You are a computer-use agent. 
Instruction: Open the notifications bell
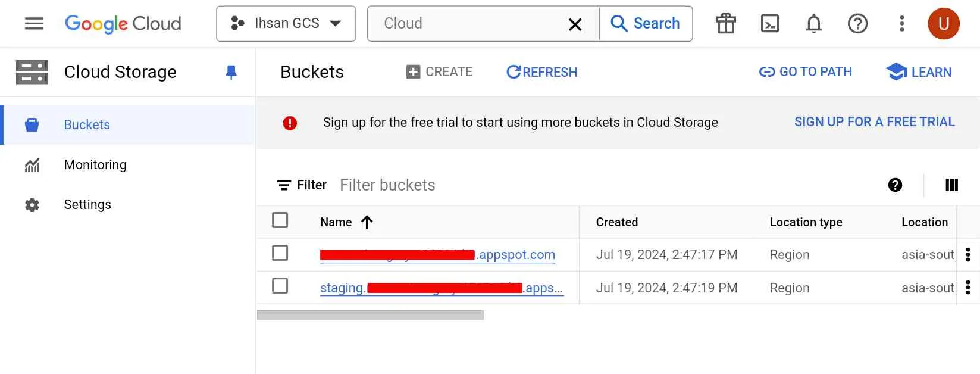pyautogui.click(x=813, y=24)
